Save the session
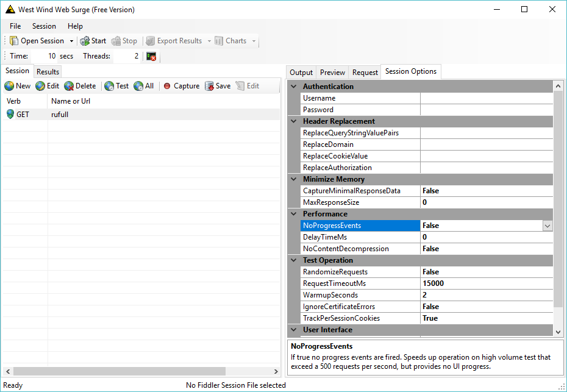Screen dimensions: 567x392 click(x=218, y=86)
